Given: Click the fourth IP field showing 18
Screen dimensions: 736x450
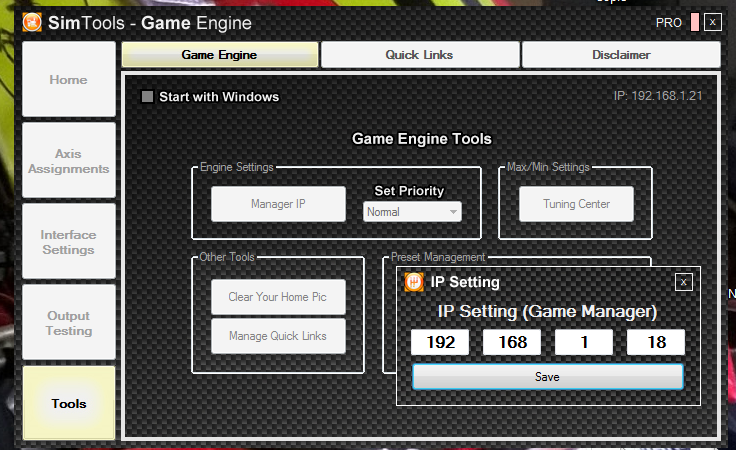Looking at the screenshot, I should point(656,342).
